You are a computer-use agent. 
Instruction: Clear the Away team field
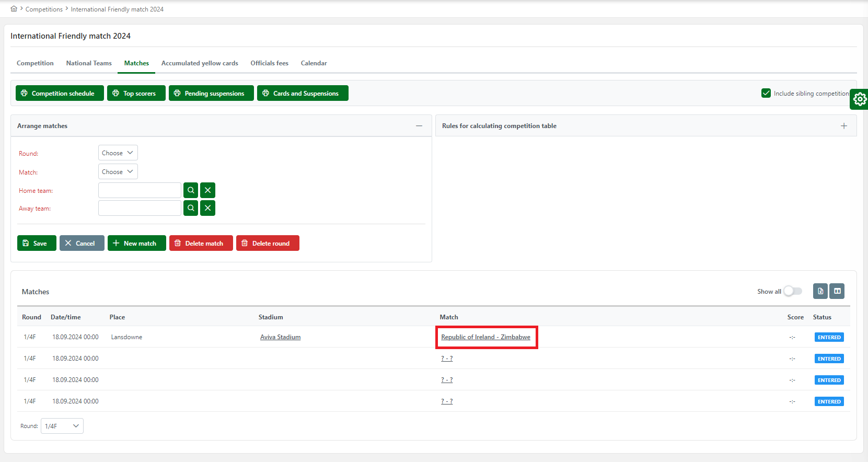pyautogui.click(x=207, y=208)
